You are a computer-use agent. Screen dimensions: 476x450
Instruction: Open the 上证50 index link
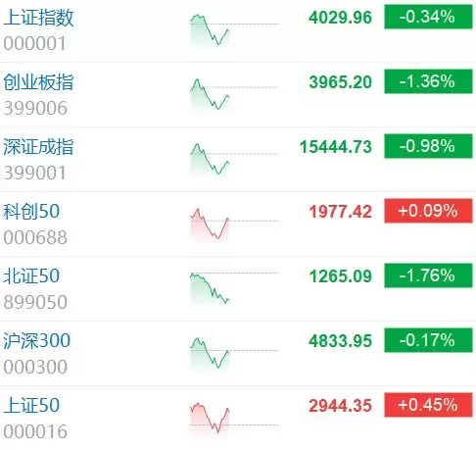click(31, 405)
